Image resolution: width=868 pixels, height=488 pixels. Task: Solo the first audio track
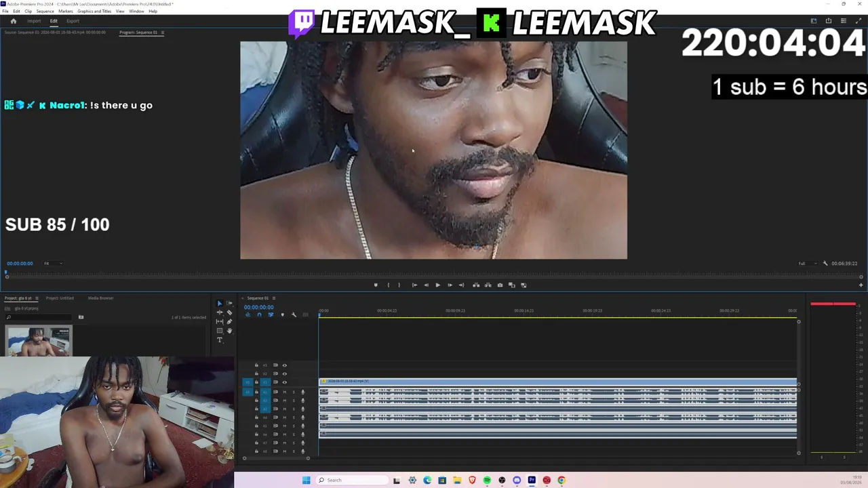pos(294,392)
